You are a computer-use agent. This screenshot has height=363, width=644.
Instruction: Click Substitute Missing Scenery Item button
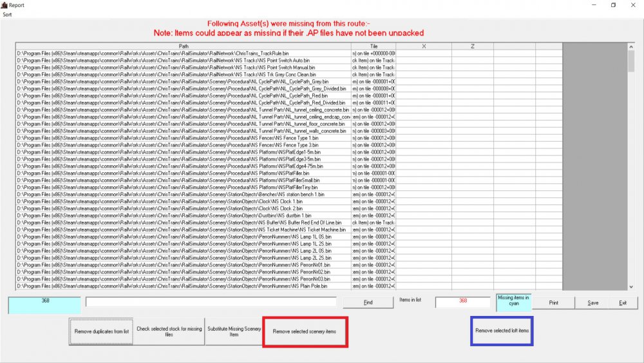[234, 331]
